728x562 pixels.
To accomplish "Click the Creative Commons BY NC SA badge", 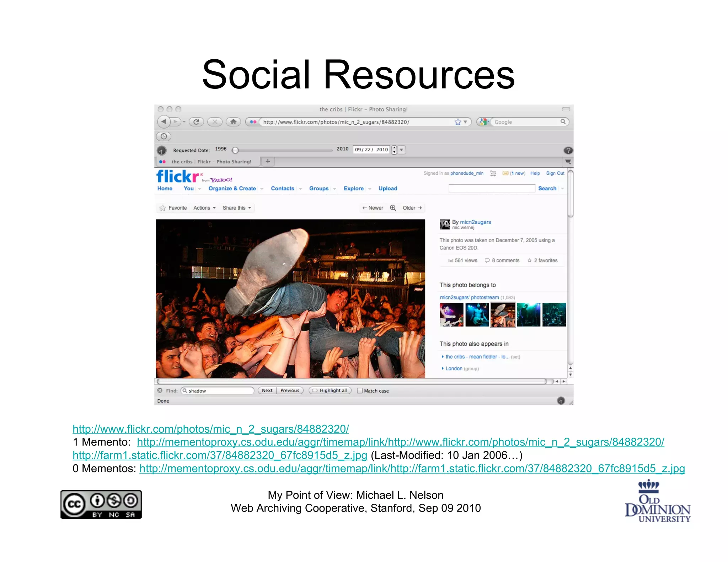I will [x=101, y=504].
